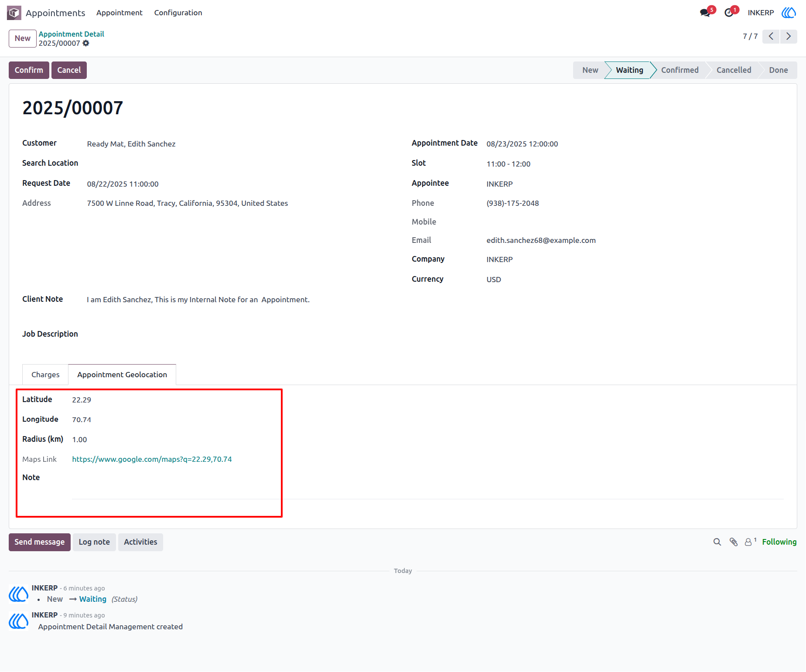Screen dimensions: 806x672
Task: Open the gear actions menu beside 2025/00007
Action: (86, 43)
